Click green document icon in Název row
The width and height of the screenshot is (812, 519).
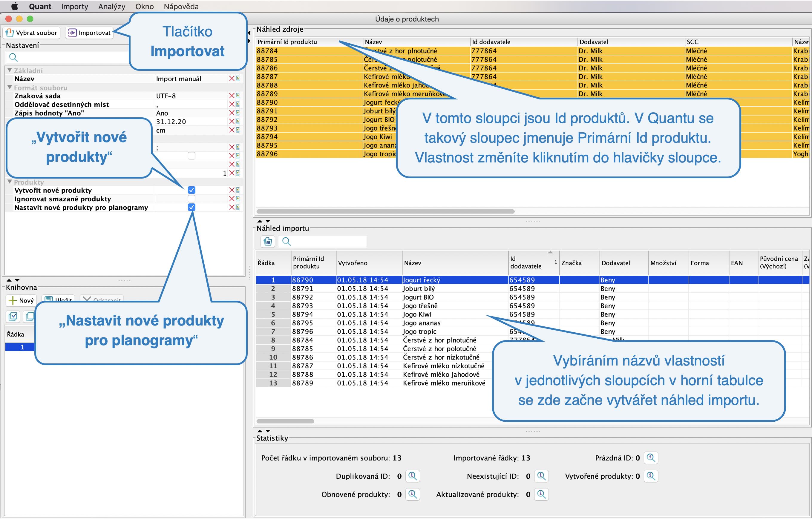point(238,79)
